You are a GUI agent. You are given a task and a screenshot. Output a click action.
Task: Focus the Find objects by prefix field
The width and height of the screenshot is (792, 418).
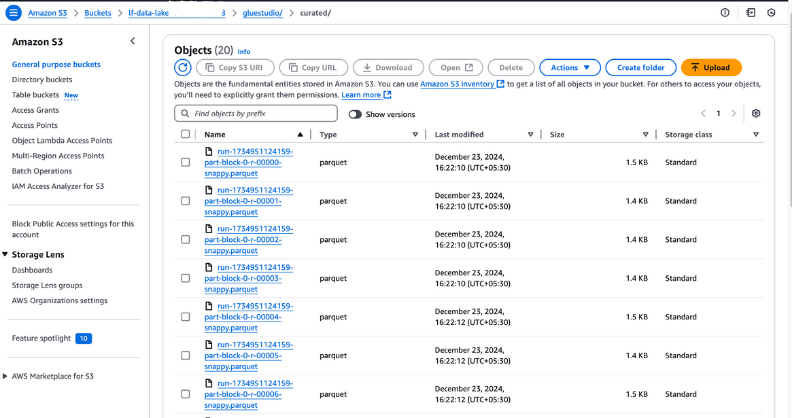[256, 114]
